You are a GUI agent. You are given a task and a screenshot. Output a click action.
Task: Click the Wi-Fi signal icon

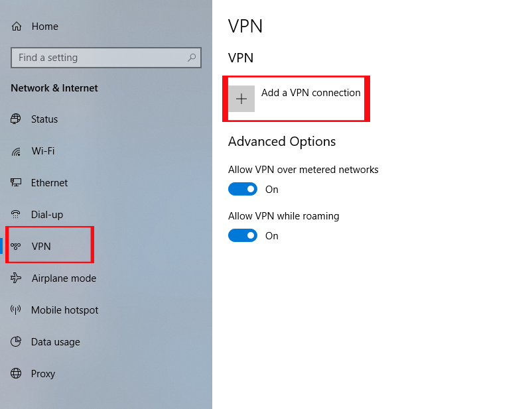click(17, 151)
